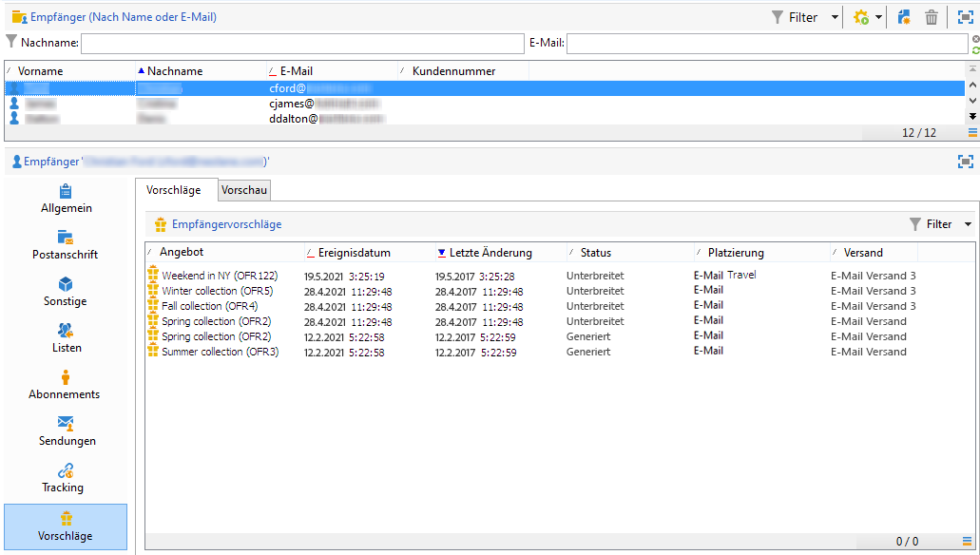Viewport: 980px width, 555px height.
Task: Select the Vorschläge sidebar section
Action: (66, 526)
